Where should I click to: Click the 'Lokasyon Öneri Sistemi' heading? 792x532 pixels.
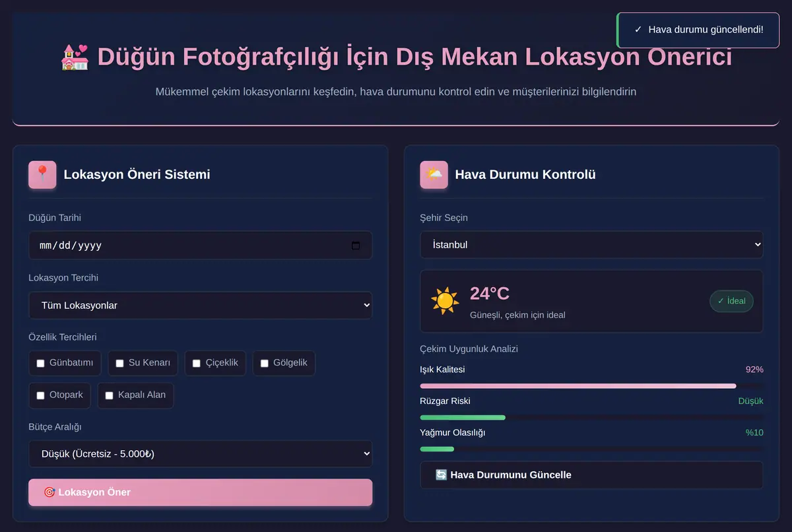pos(137,175)
